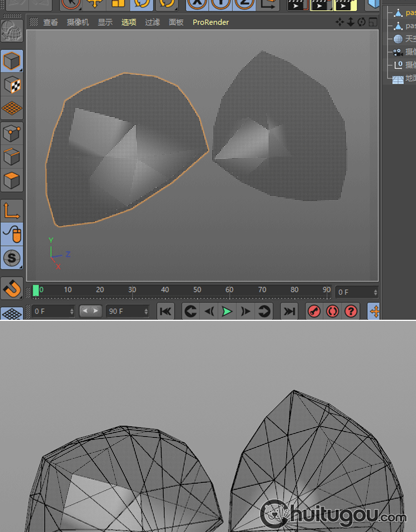Toggle the Viewport Solo S button

12,258
